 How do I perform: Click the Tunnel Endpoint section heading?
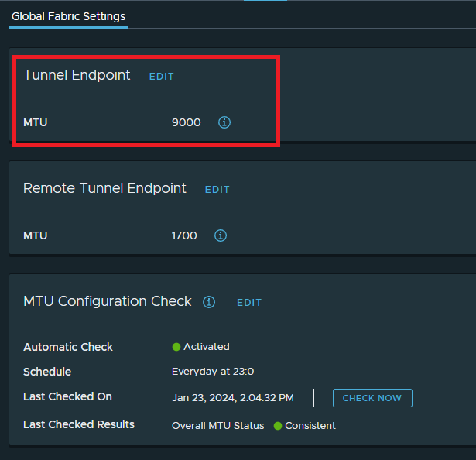(x=77, y=75)
